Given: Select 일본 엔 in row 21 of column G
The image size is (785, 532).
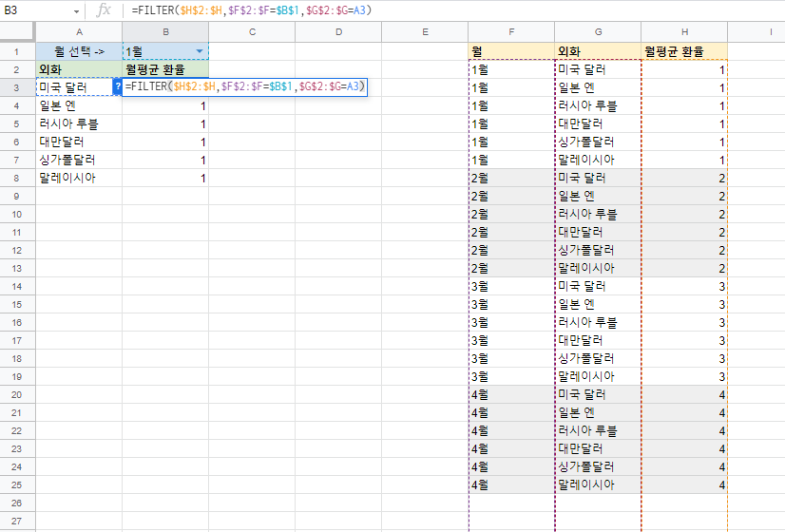Looking at the screenshot, I should coord(598,412).
